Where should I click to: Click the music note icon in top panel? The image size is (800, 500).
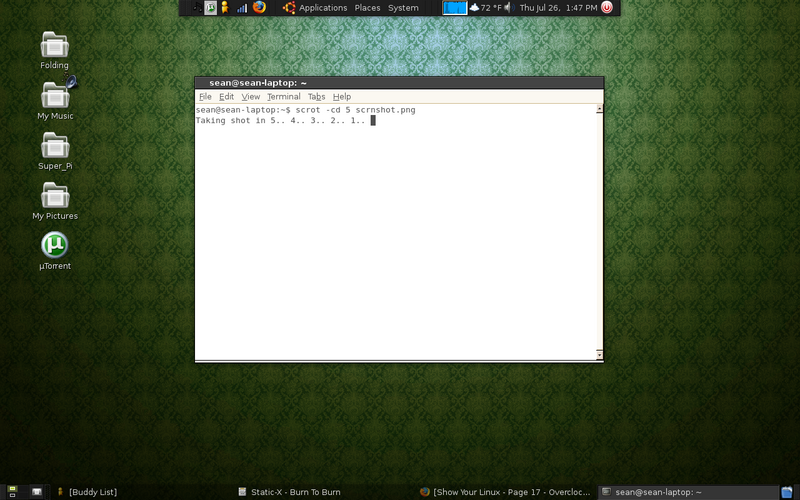[x=197, y=7]
